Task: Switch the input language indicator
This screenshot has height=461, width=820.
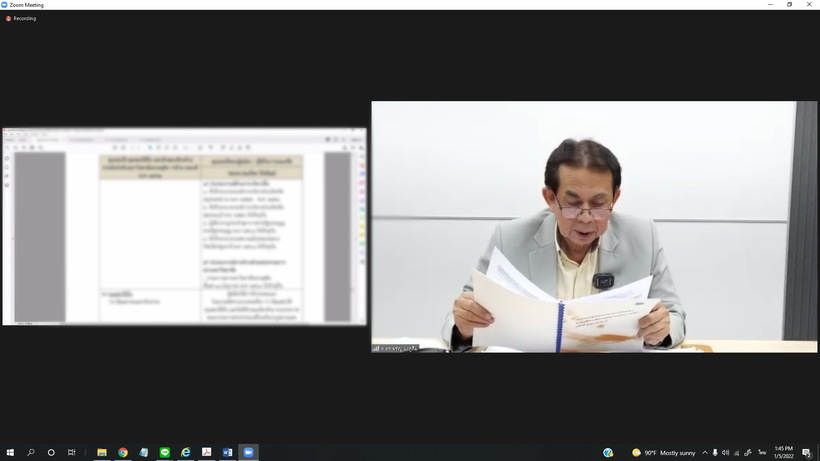Action: coord(762,452)
